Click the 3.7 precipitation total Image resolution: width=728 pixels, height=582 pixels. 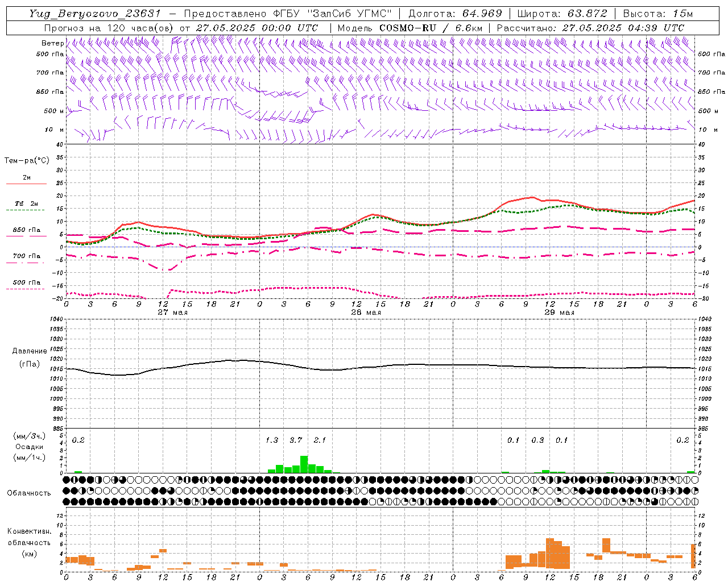(296, 440)
